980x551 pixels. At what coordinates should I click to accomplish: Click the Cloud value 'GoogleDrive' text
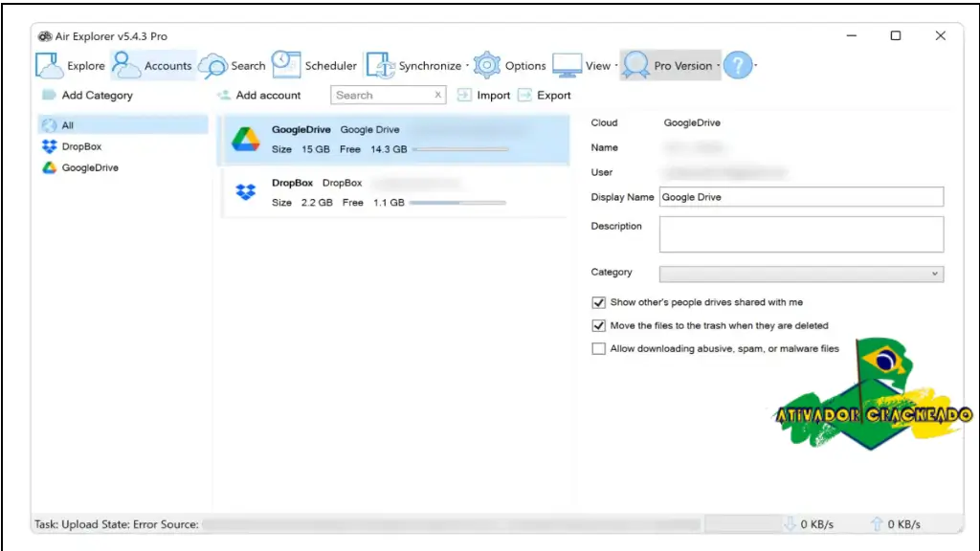click(692, 122)
